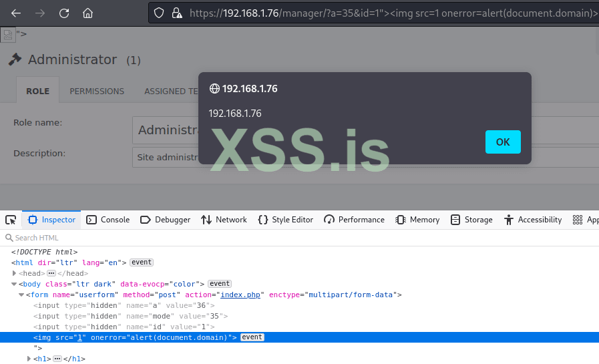Open the ASSIGNED tab behind the alert
Screen dimensions: 599x364
171,92
